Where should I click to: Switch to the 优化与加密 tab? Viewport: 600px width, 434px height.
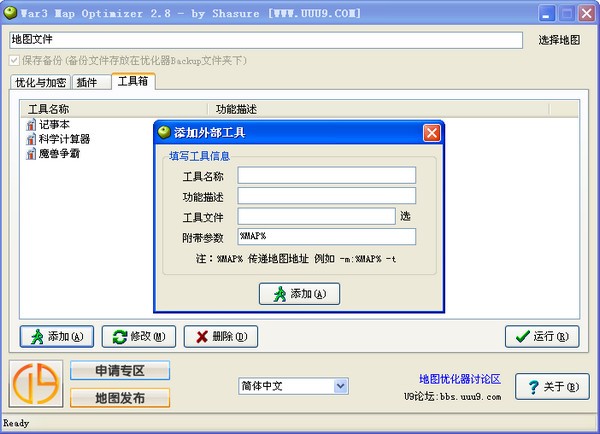pyautogui.click(x=40, y=82)
